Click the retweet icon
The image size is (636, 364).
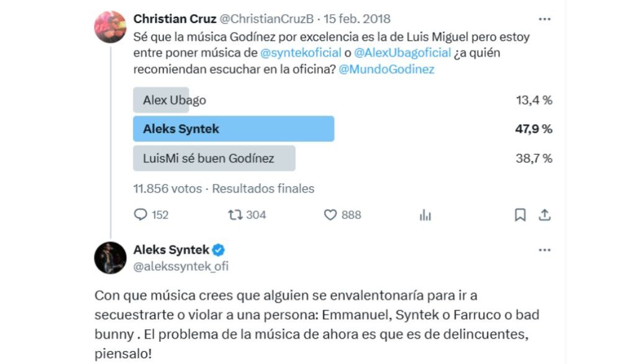[x=235, y=215]
